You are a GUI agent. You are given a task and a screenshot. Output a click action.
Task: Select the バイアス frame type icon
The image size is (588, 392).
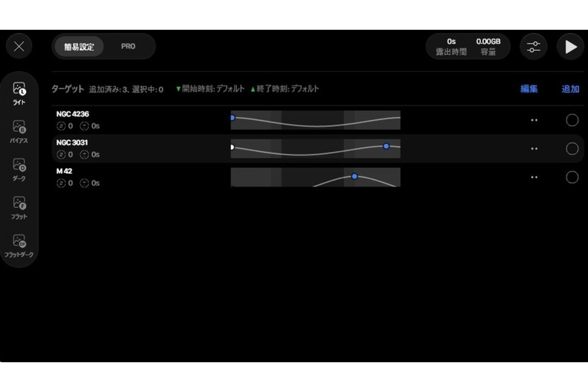[x=19, y=132]
